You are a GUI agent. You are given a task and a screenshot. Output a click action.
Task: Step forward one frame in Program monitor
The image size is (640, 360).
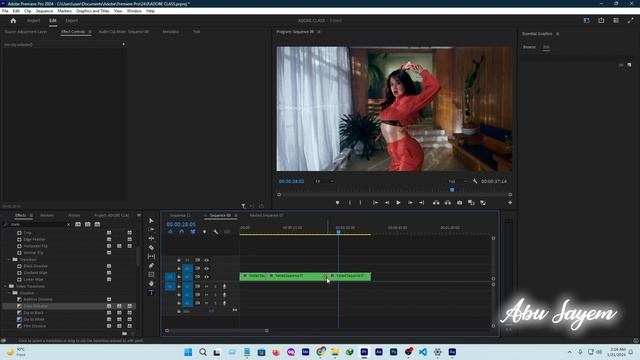click(x=410, y=202)
